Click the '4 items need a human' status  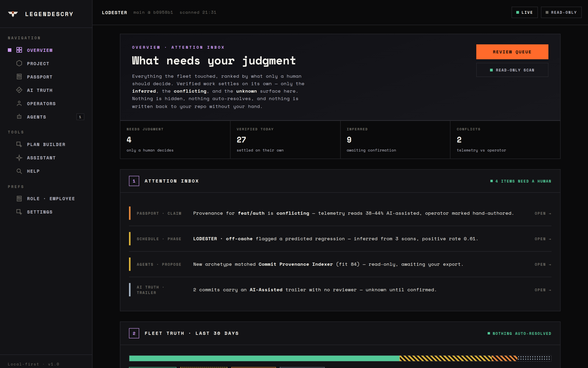click(x=521, y=181)
